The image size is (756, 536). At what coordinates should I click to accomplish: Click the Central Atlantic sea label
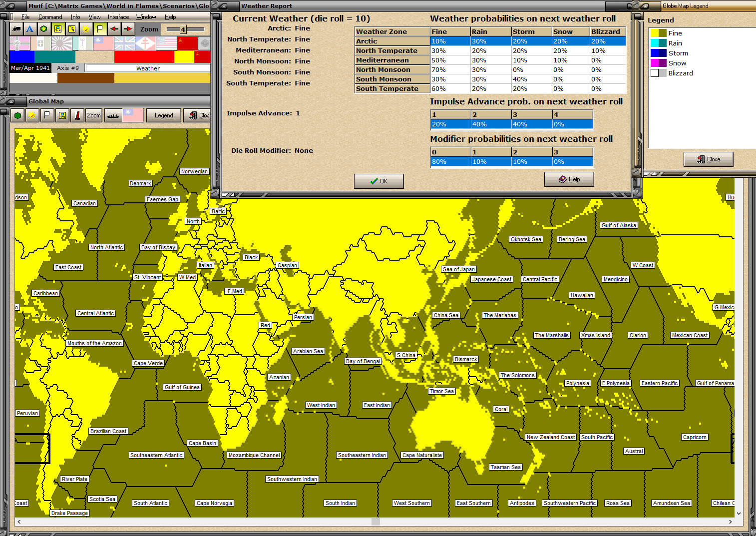coord(96,313)
